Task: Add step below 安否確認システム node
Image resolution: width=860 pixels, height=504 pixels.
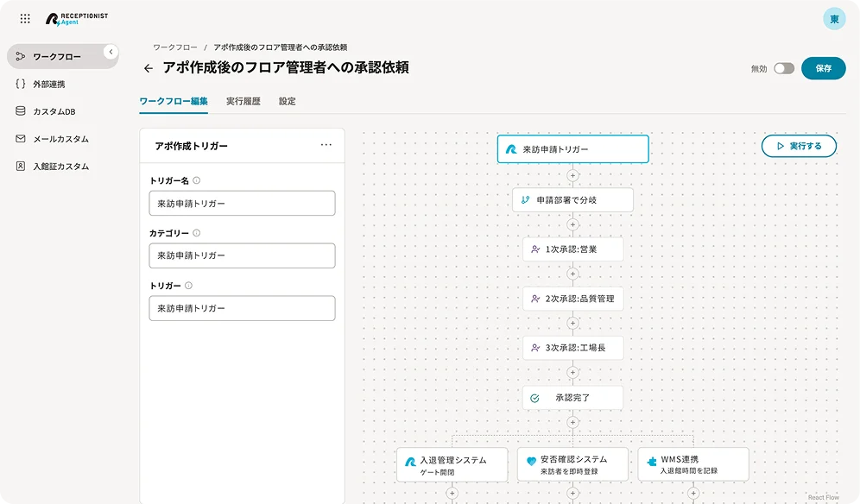Action: [572, 494]
